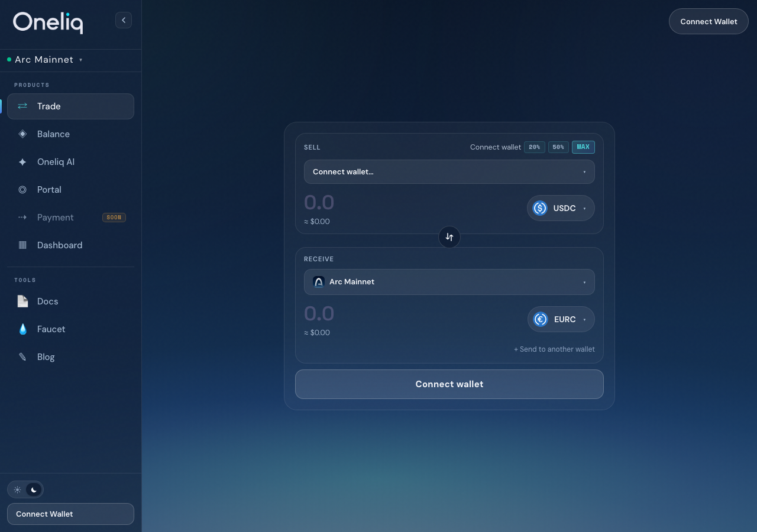This screenshot has width=757, height=532.
Task: Click the Payment arrow icon
Action: pos(22,218)
